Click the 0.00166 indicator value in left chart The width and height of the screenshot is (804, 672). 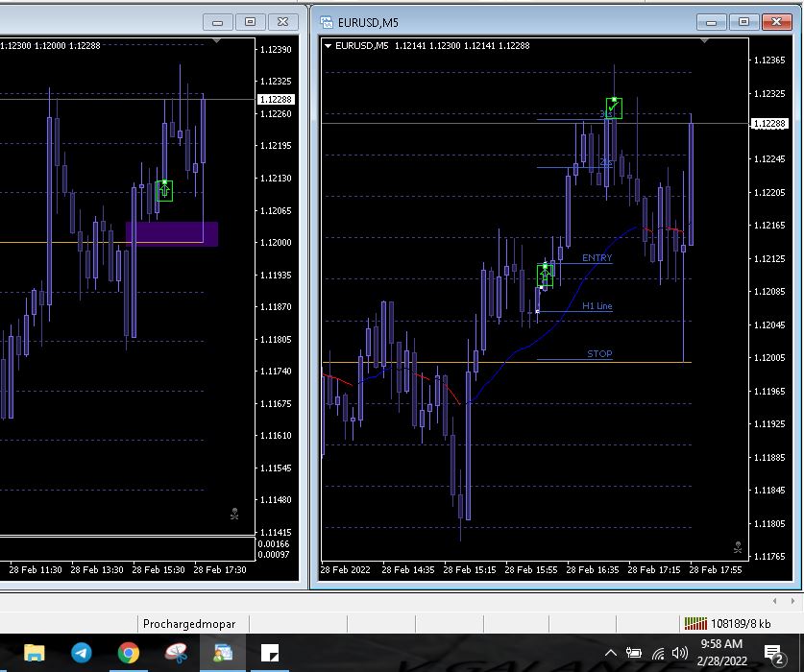pyautogui.click(x=274, y=544)
